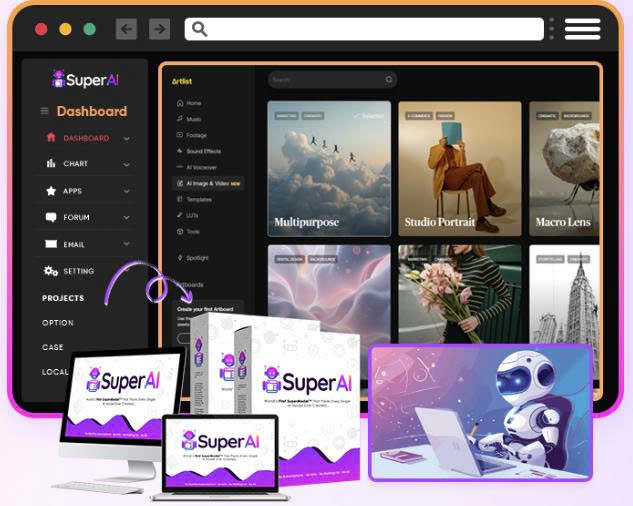
Task: Select the skyscraper sketch style card
Action: (x=564, y=294)
